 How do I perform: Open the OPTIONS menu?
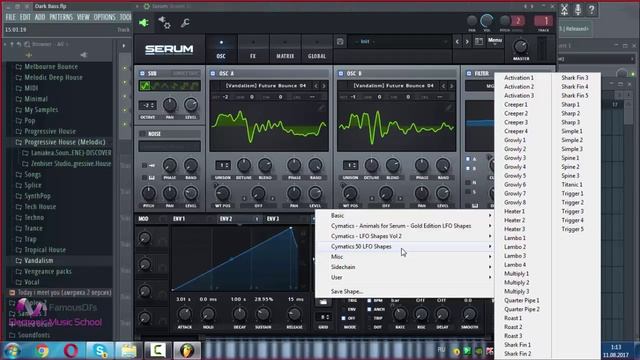pos(104,17)
